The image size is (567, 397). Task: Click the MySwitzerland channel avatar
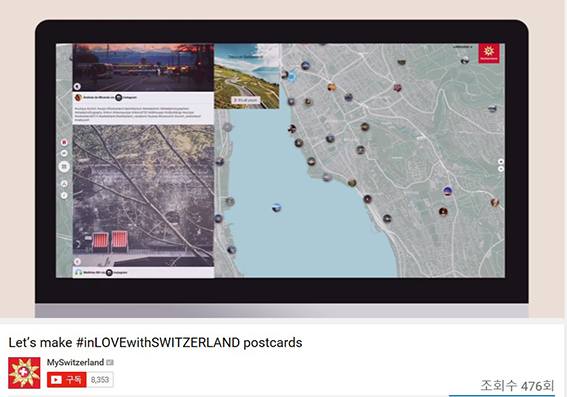click(x=24, y=373)
